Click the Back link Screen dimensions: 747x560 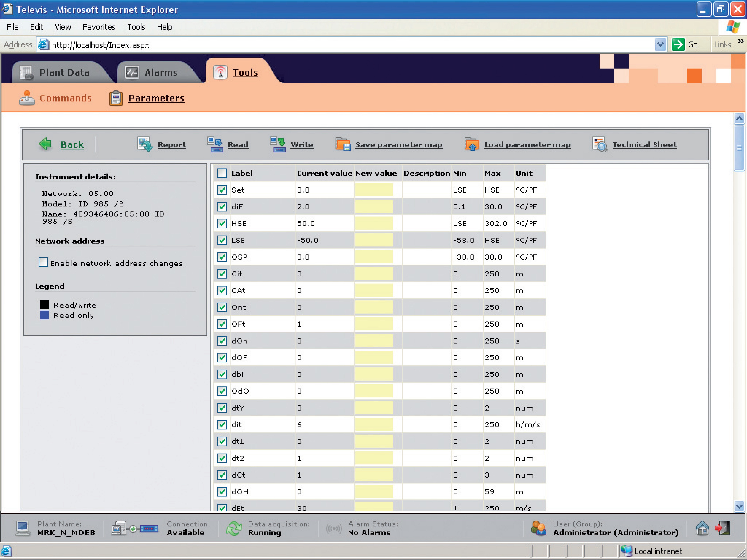[72, 145]
